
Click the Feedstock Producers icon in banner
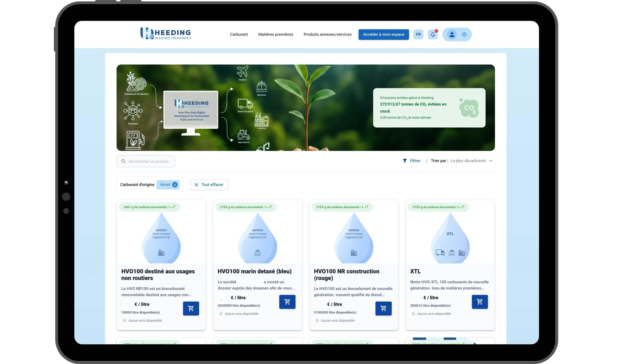pyautogui.click(x=136, y=82)
